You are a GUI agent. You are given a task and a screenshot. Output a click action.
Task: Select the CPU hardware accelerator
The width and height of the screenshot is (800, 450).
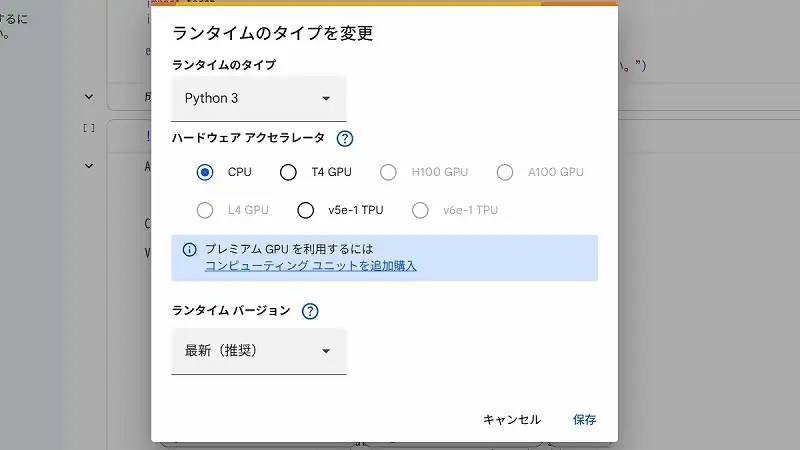pyautogui.click(x=206, y=172)
